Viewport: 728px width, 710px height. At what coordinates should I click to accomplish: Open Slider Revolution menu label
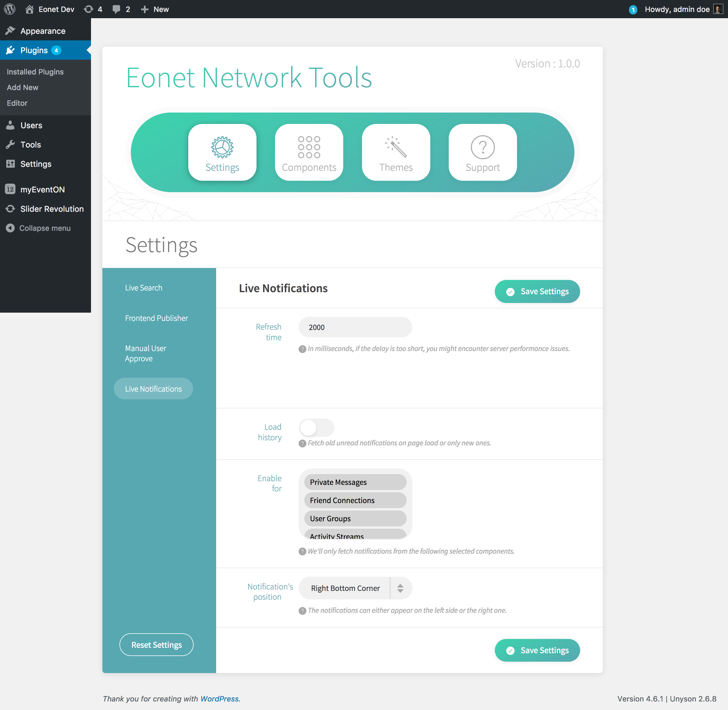52,209
